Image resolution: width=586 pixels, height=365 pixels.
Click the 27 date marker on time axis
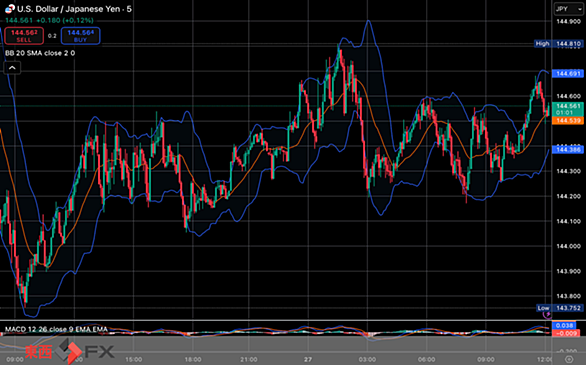click(308, 359)
